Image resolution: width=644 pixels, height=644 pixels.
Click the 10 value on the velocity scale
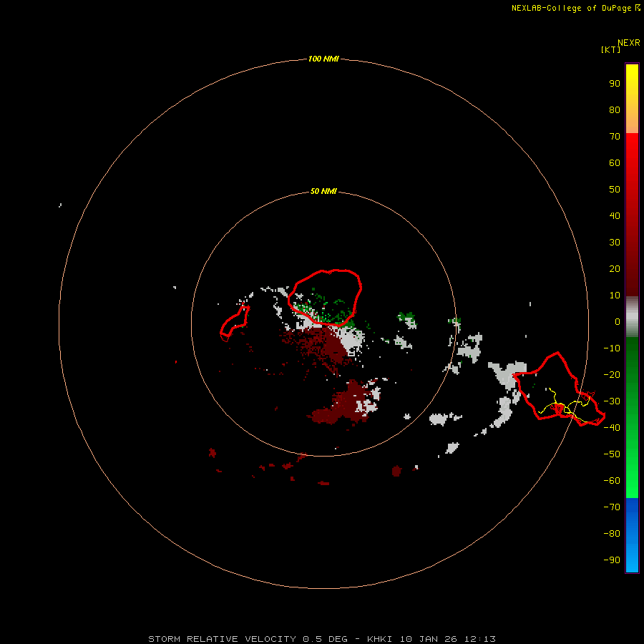(x=615, y=296)
